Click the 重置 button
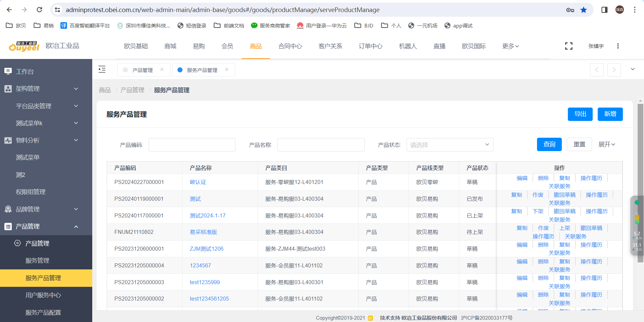 [579, 144]
